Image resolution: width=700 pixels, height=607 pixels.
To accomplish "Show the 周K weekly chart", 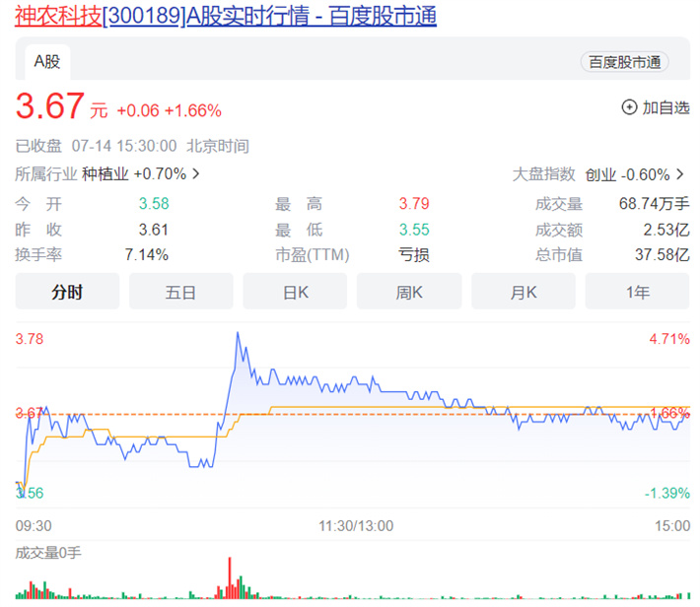I will click(x=409, y=292).
